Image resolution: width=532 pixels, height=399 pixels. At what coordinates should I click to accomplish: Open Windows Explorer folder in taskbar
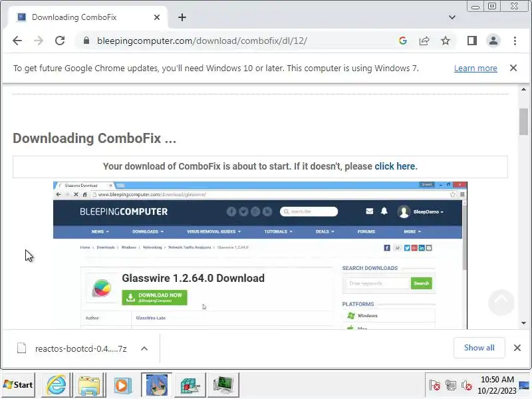[x=89, y=385]
